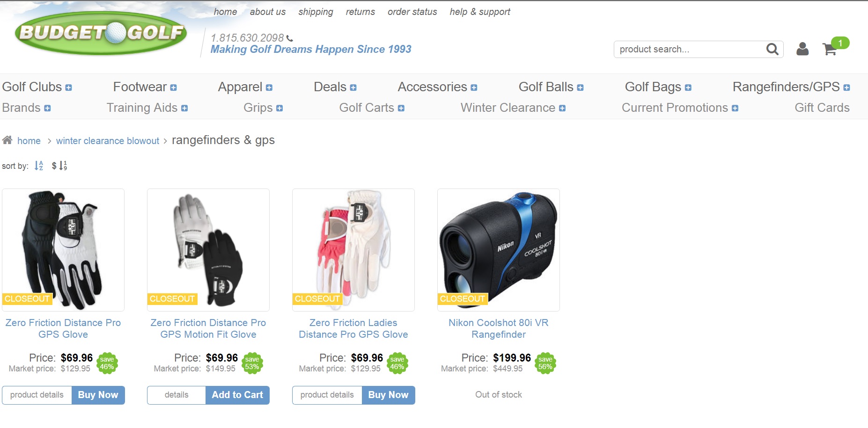Image resolution: width=868 pixels, height=428 pixels.
Task: Click the Budget Golf logo
Action: tap(101, 33)
